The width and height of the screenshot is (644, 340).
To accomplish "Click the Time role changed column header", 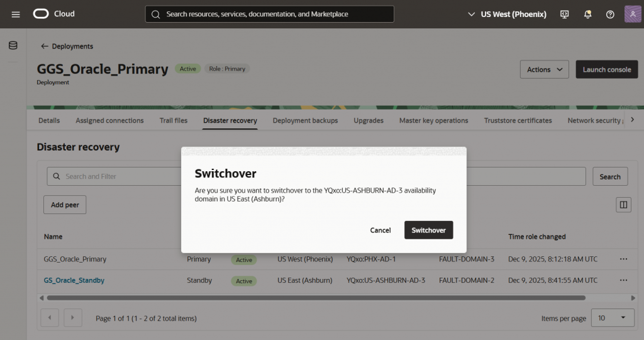I will click(537, 237).
